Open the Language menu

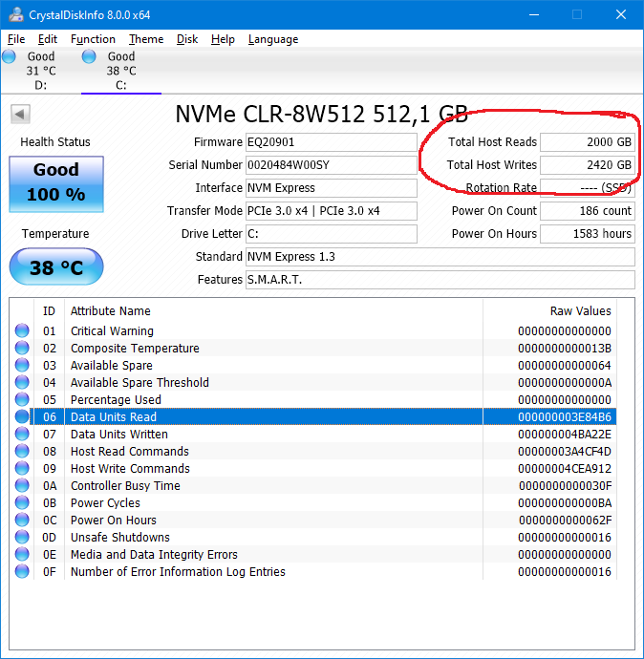click(272, 39)
